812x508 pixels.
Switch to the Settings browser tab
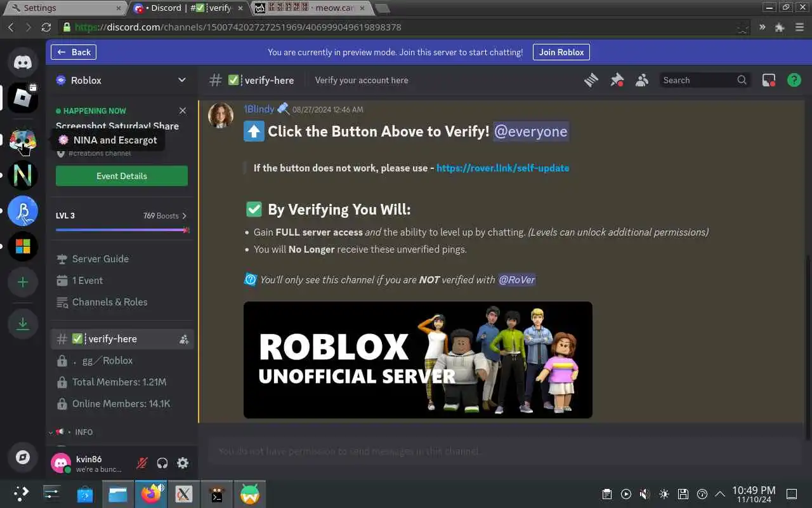[63, 8]
